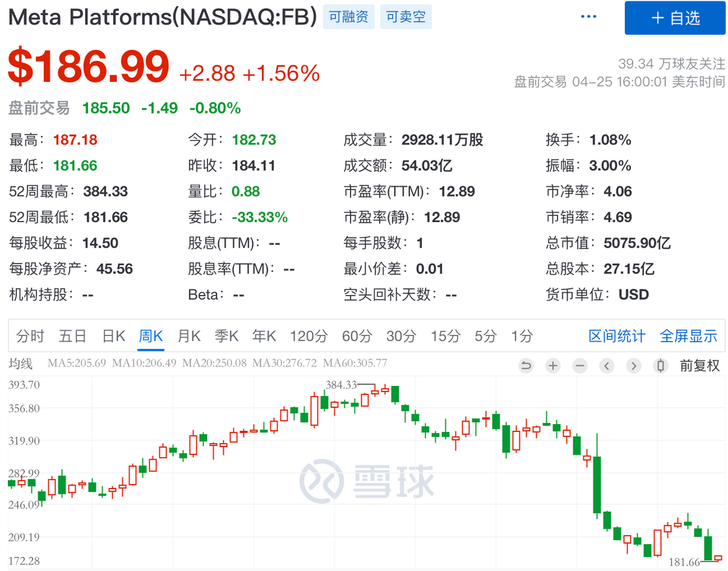Select the 日K daily candlestick tab

click(x=113, y=336)
